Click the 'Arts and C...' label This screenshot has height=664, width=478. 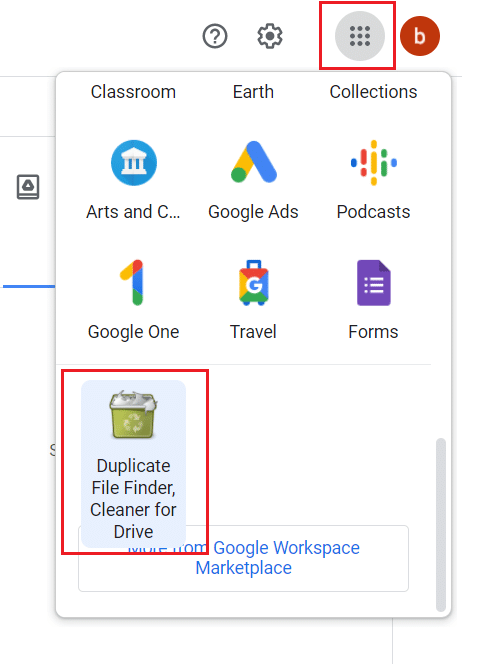(133, 212)
